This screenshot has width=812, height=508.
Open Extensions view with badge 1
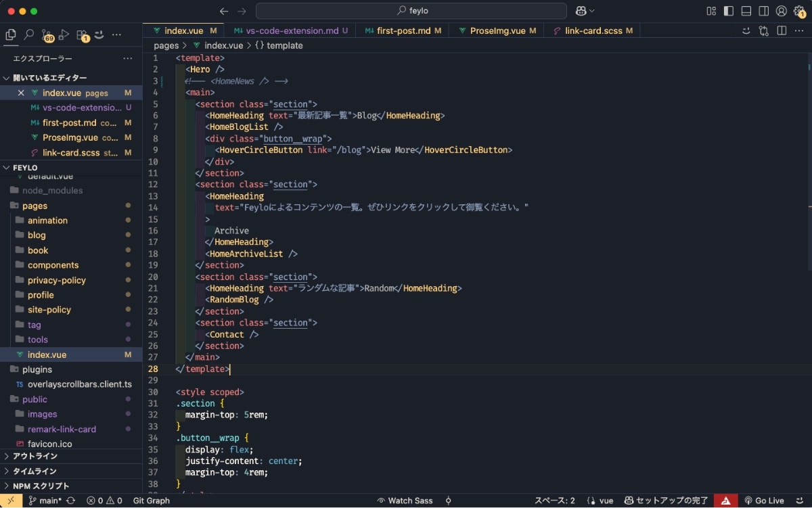pos(82,34)
